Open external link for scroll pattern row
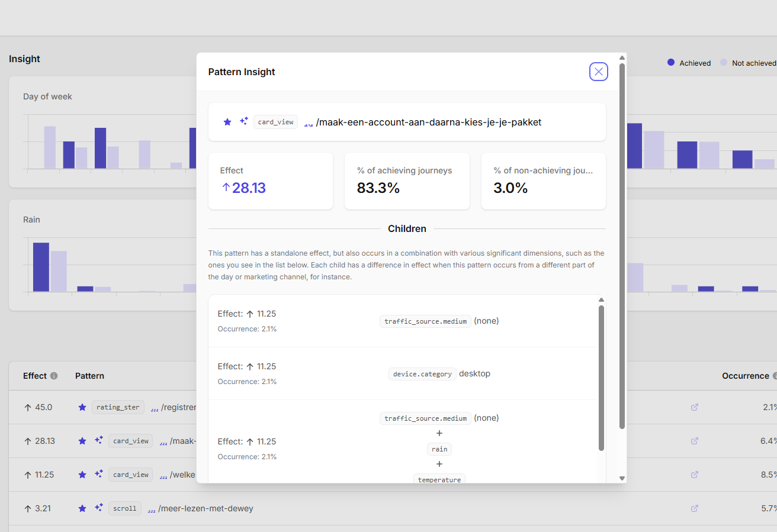This screenshot has width=777, height=532. pyautogui.click(x=695, y=508)
